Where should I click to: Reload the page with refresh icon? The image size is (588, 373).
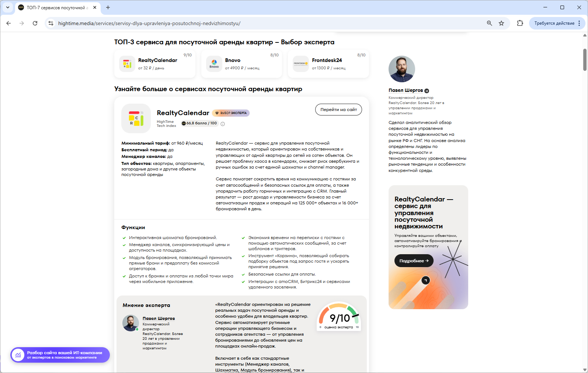[35, 23]
